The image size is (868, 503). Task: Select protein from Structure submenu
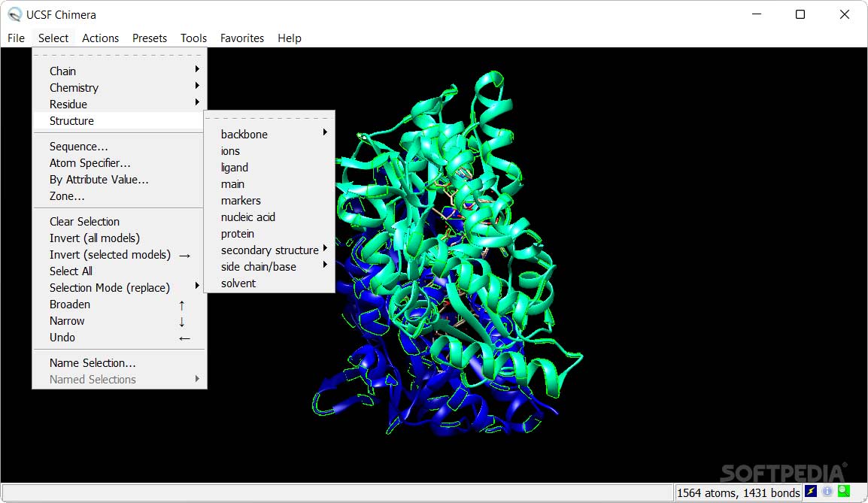(x=269, y=234)
